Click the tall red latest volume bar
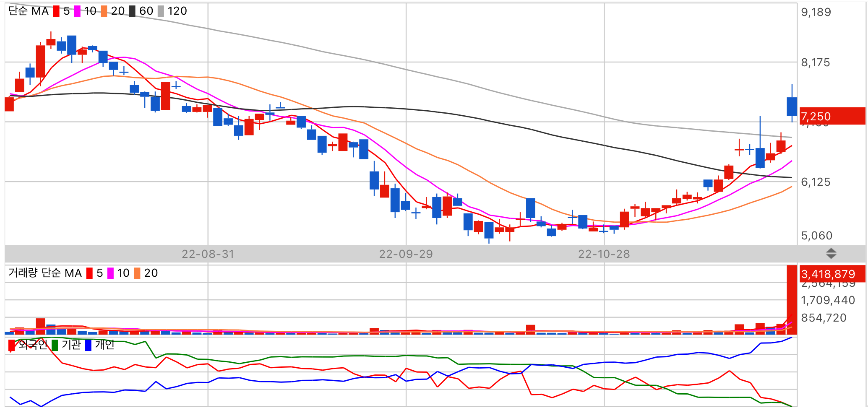The width and height of the screenshot is (868, 413). [x=792, y=300]
